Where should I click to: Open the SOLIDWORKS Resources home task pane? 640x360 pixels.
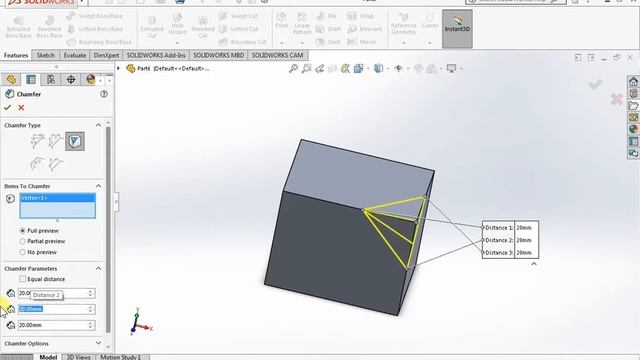point(633,81)
